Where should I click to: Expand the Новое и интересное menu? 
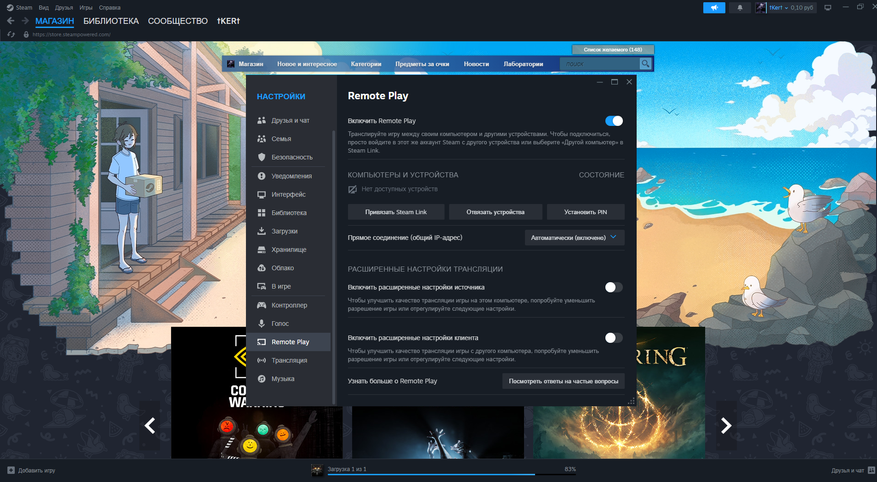coord(306,64)
